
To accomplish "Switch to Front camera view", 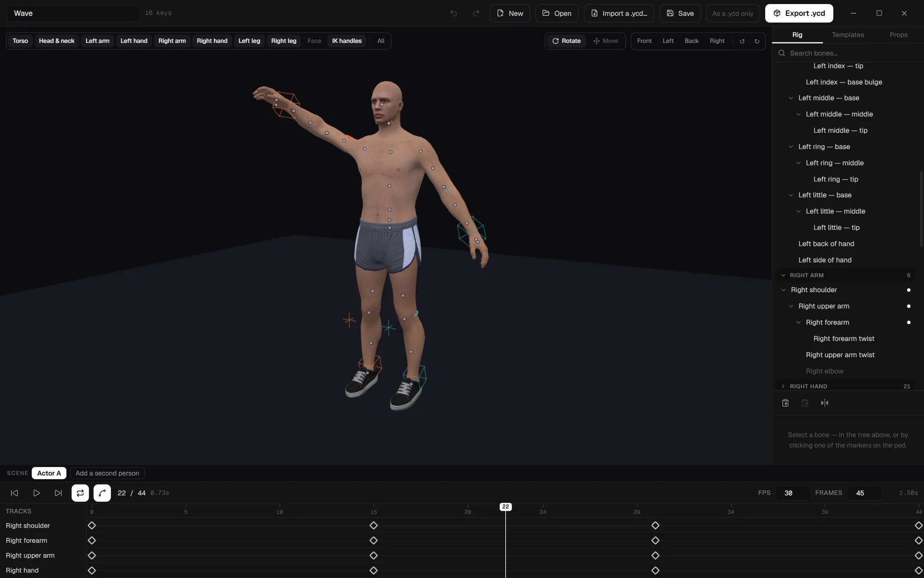I will tap(644, 41).
